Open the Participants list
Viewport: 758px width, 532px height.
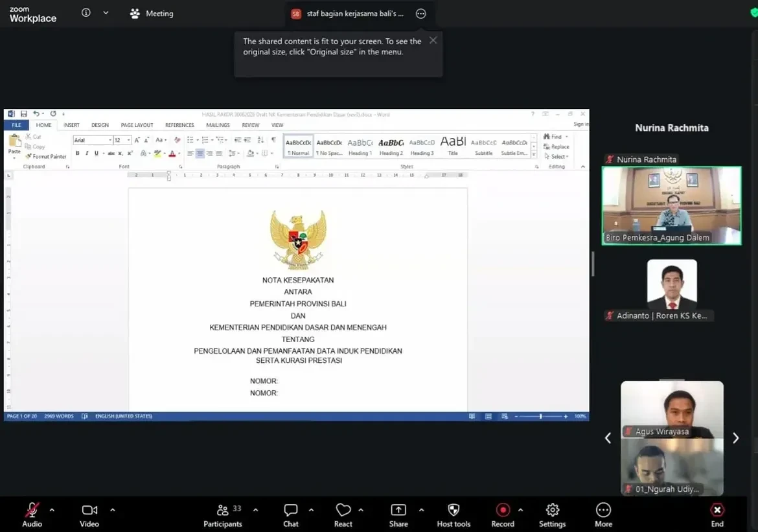click(223, 516)
